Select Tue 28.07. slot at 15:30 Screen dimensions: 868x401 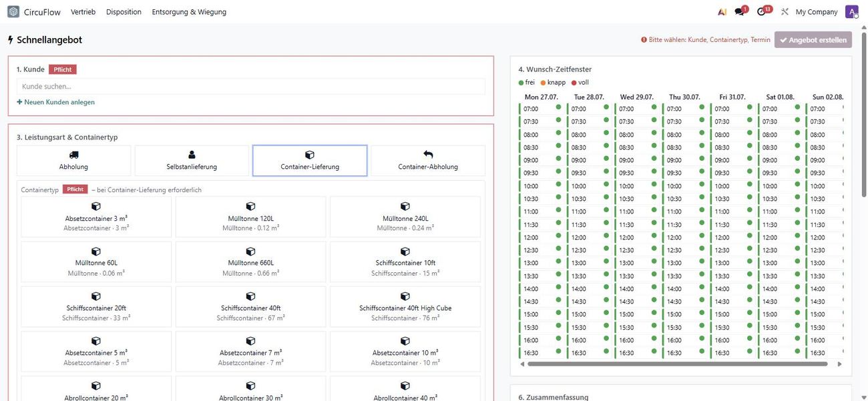pos(590,327)
